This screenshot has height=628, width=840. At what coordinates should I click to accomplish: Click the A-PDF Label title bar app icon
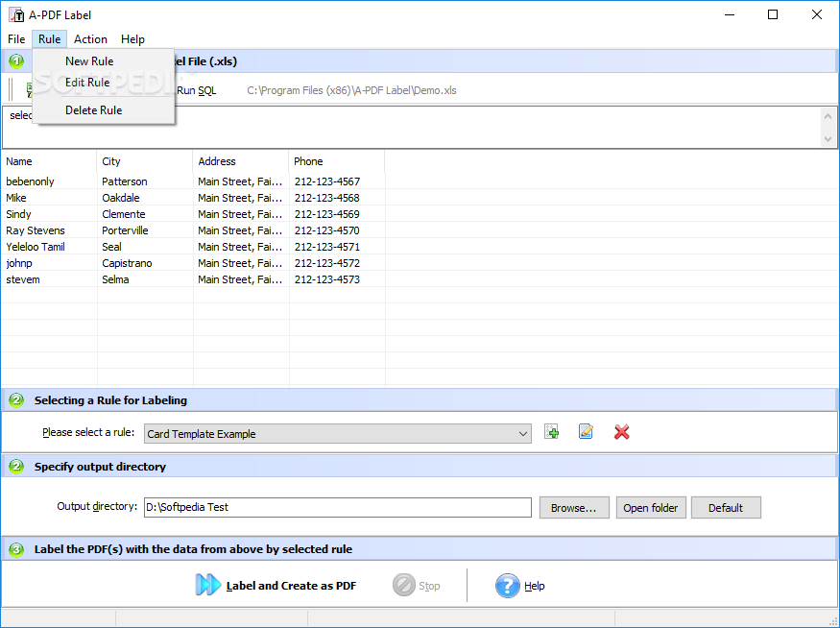(x=16, y=14)
